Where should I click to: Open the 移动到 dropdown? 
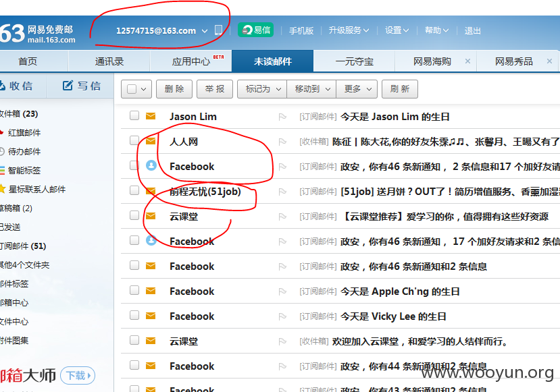coord(311,89)
